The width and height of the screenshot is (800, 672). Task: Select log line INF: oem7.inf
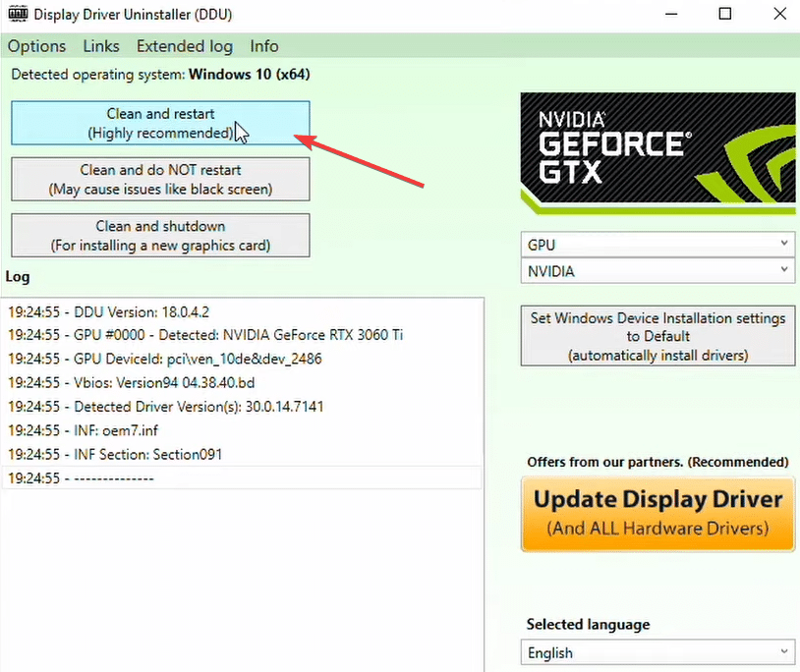point(242,430)
